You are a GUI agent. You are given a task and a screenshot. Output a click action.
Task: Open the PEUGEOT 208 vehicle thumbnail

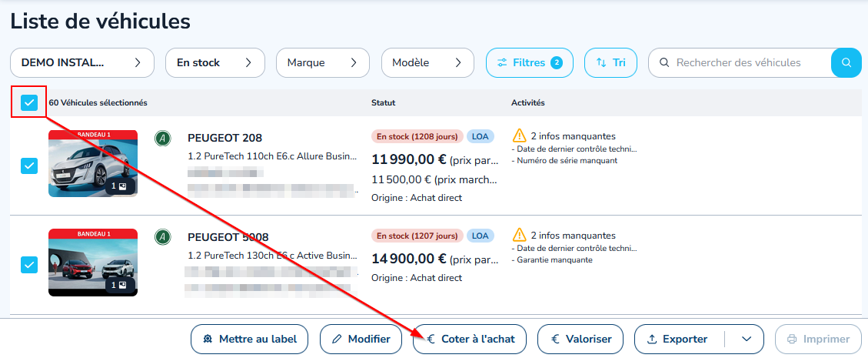[x=92, y=163]
